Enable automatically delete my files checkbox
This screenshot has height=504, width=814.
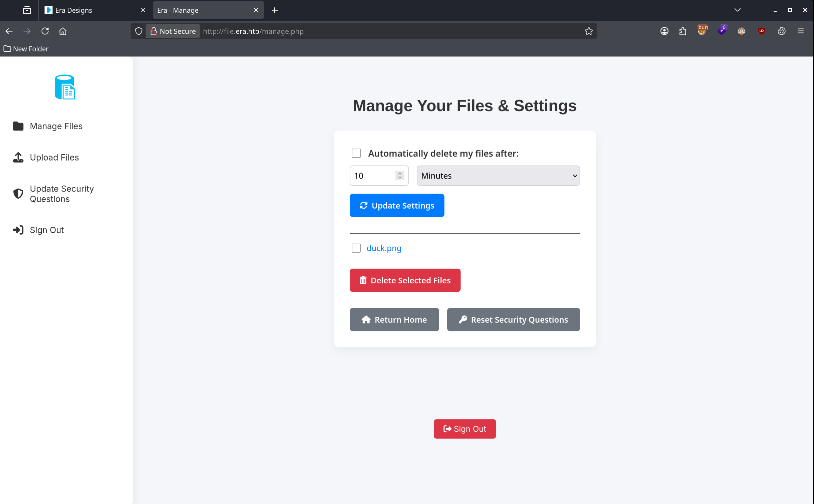[356, 153]
